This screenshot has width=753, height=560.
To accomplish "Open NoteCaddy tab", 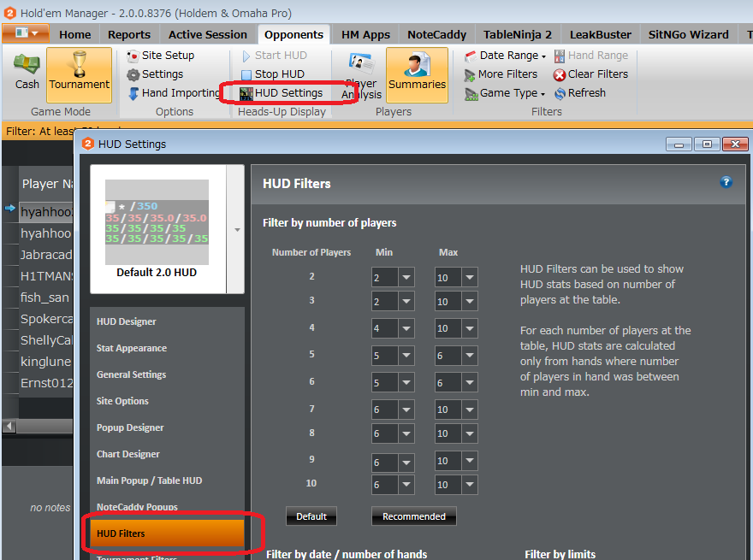I will tap(436, 34).
